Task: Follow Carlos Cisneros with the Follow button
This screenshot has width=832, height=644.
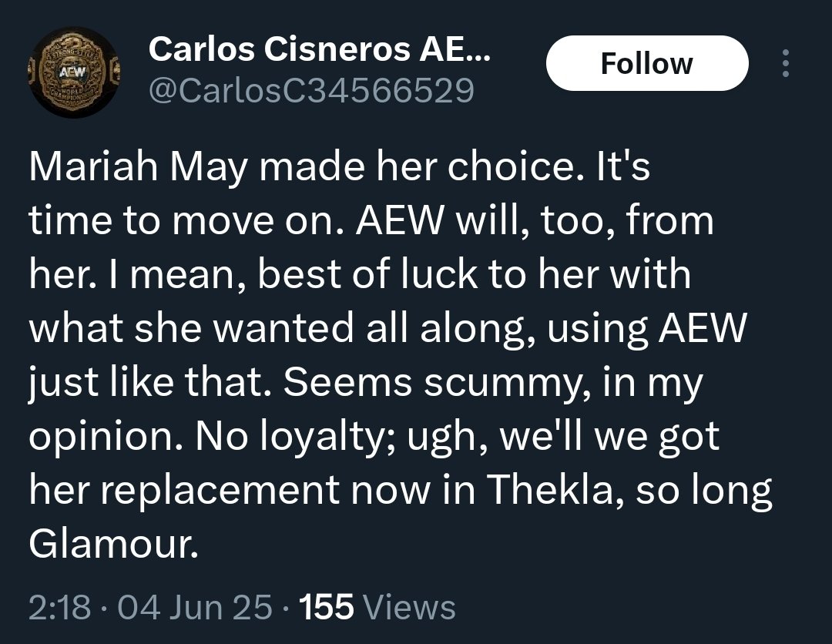Action: point(647,63)
